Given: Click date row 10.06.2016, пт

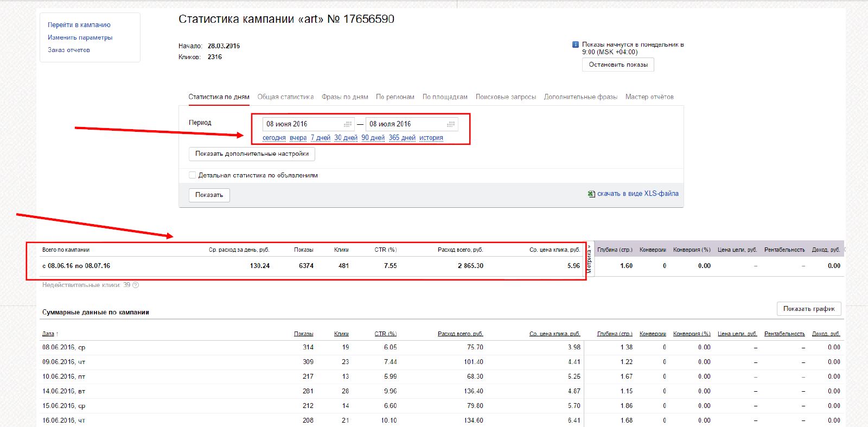Looking at the screenshot, I should (x=64, y=377).
